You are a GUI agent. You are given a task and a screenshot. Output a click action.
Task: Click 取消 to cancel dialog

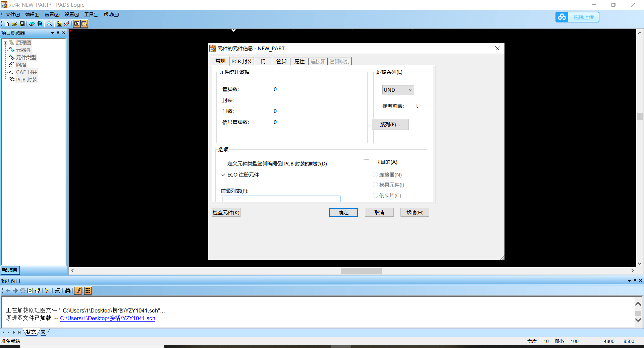coord(379,212)
